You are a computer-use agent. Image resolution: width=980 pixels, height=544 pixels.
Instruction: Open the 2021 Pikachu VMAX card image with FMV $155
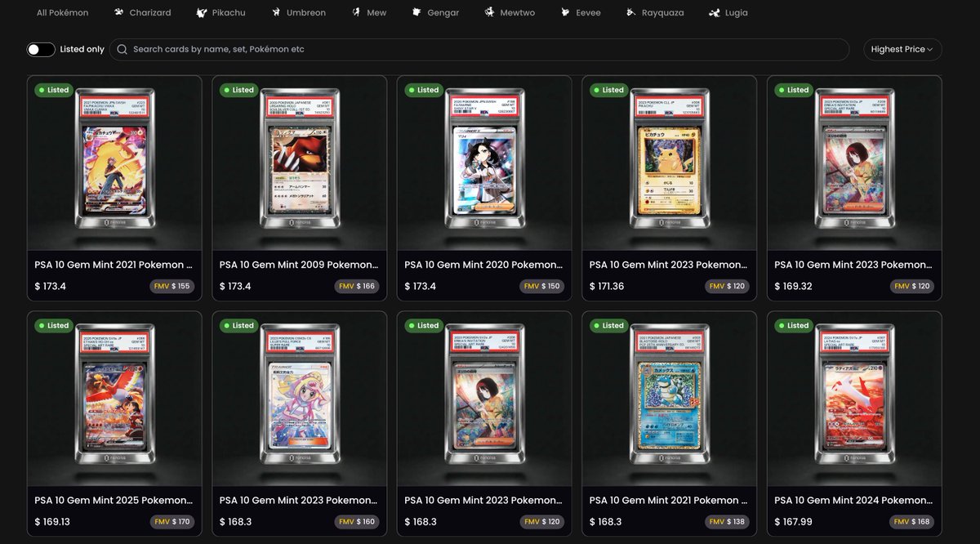pyautogui.click(x=114, y=163)
